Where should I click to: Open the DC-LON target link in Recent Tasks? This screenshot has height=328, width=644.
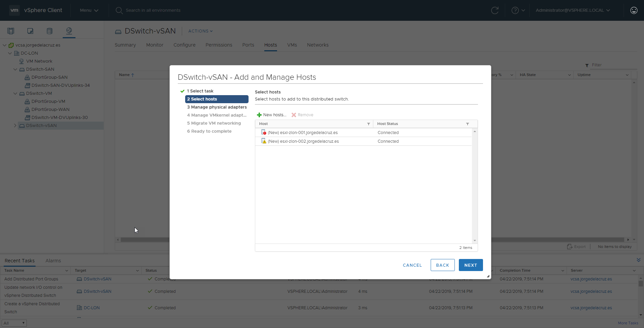(92, 308)
